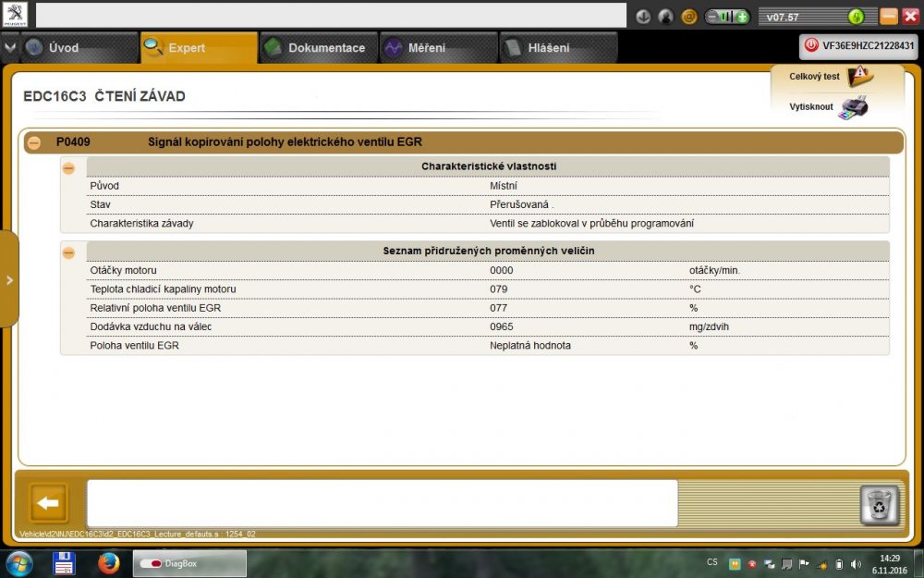Switch to the Měření tab
The height and width of the screenshot is (578, 924).
(436, 48)
